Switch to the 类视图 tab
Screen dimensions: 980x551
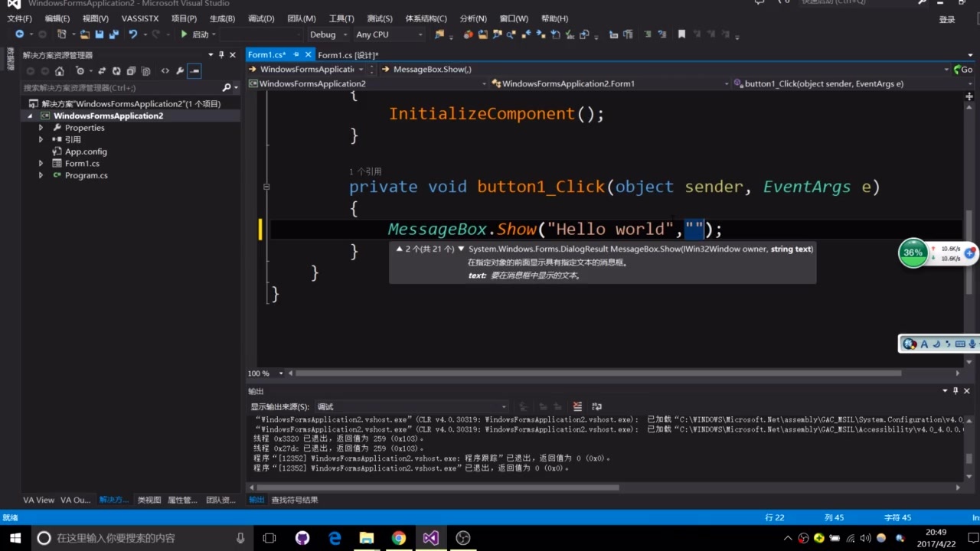tap(149, 500)
